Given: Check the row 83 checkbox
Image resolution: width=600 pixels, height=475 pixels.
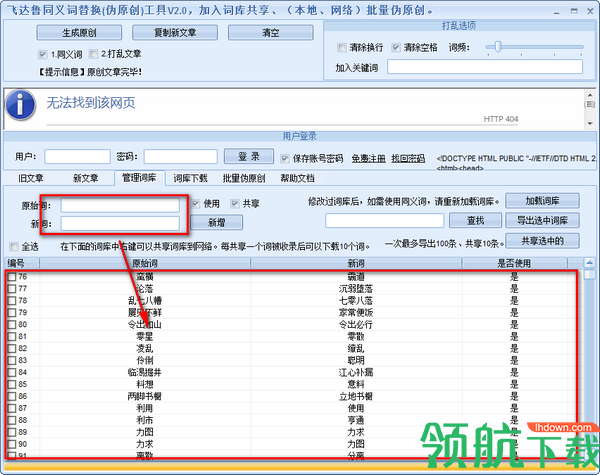Looking at the screenshot, I should tap(12, 361).
